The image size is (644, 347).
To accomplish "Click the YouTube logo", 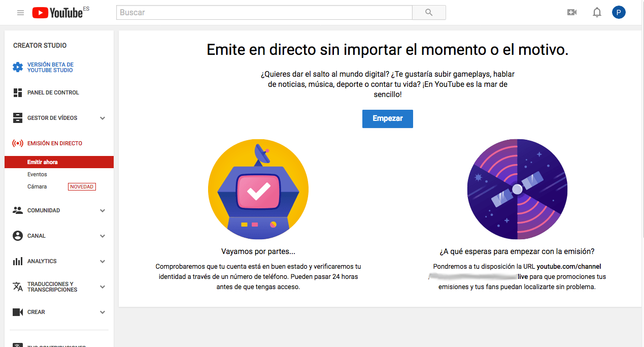I will click(x=57, y=13).
